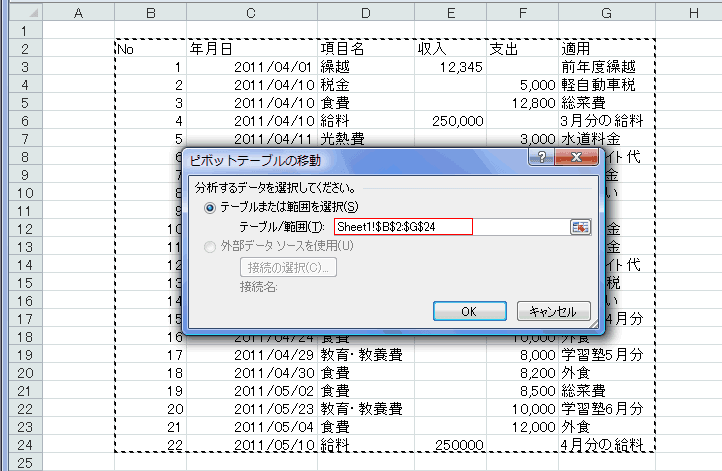This screenshot has height=471, width=722.
Task: Click the 接続の選択 button
Action: (x=288, y=267)
